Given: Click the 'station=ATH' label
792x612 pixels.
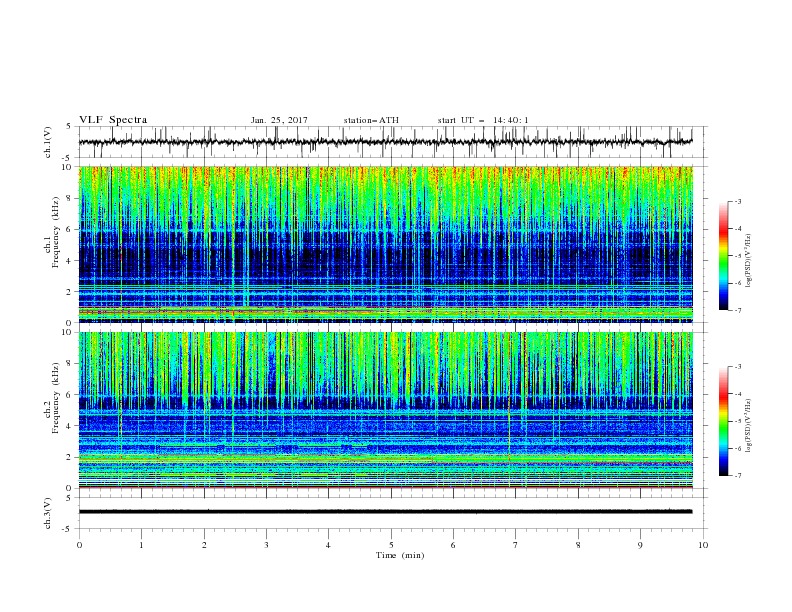Looking at the screenshot, I should pos(371,120).
